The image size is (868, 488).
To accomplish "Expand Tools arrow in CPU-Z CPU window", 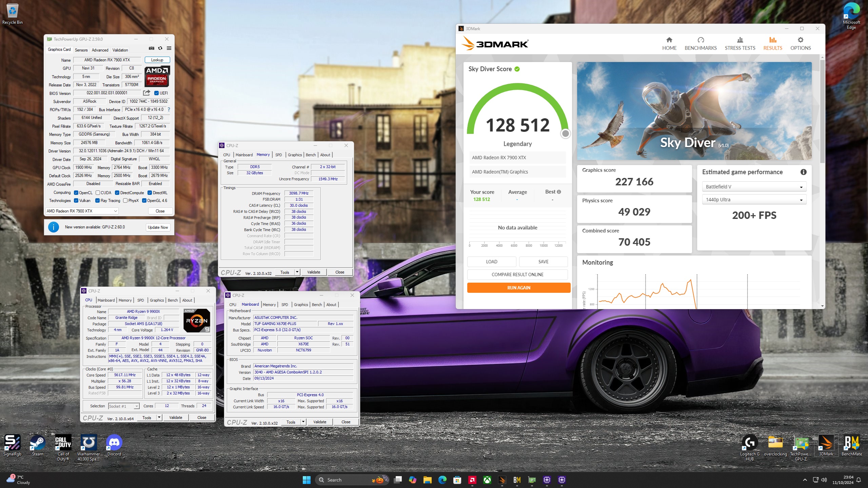I will (x=159, y=418).
